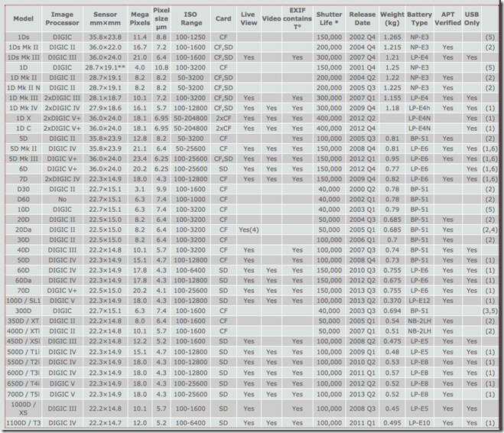Viewport: 504px width, 433px height.
Task: Select the D30 model cell
Action: [x=24, y=189]
